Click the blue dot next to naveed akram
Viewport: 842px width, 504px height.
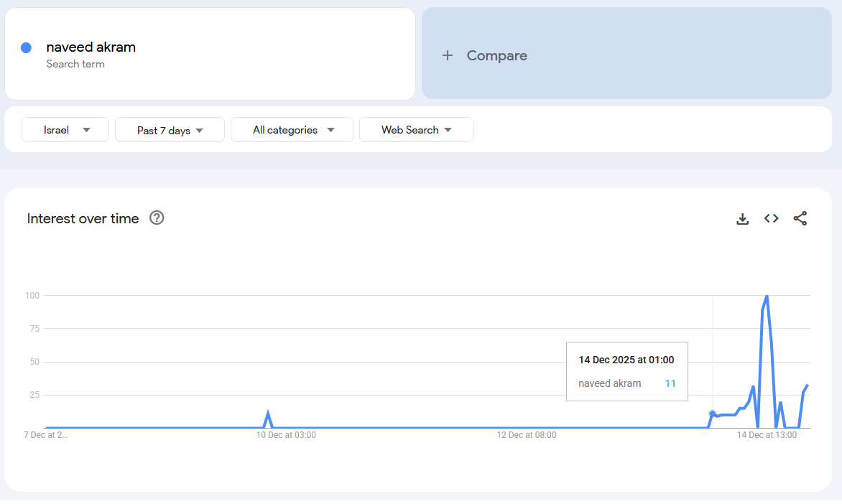[x=26, y=48]
